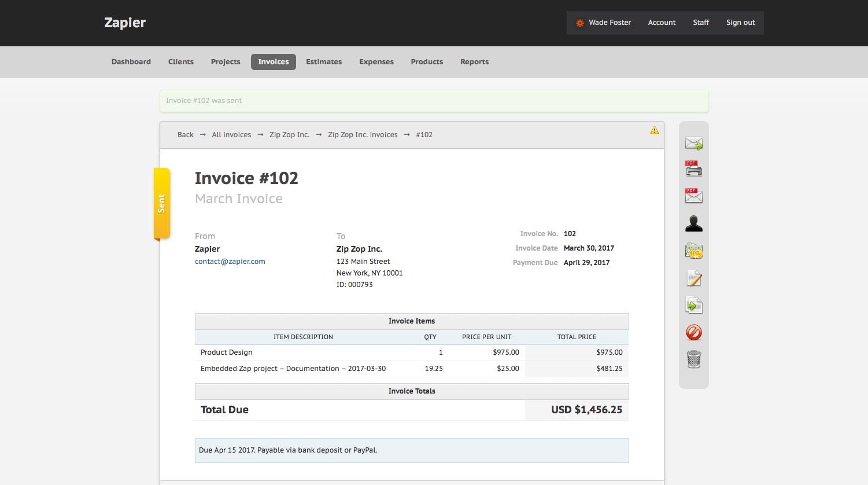Go to the Estimates tab

point(324,62)
